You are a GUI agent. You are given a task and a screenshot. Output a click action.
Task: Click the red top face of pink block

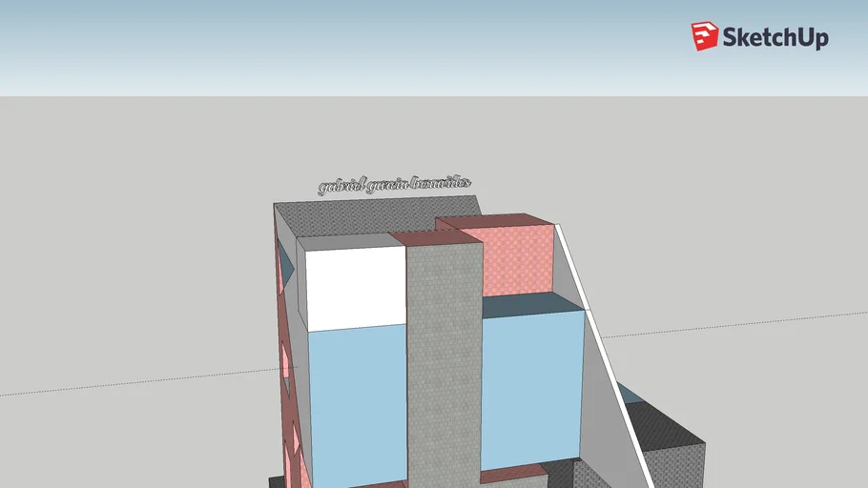pos(494,221)
